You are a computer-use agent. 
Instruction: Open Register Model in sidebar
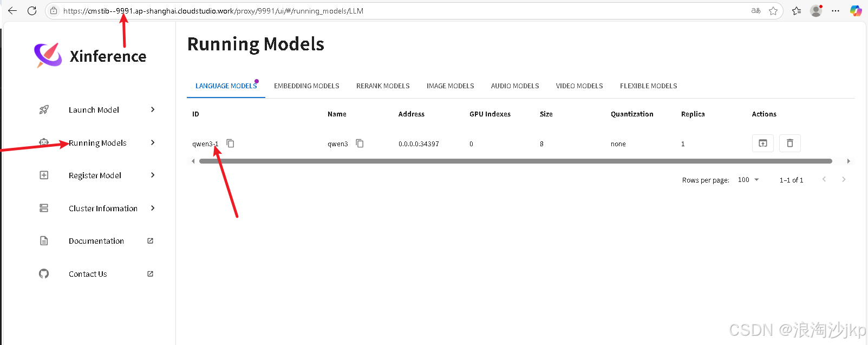pos(95,175)
